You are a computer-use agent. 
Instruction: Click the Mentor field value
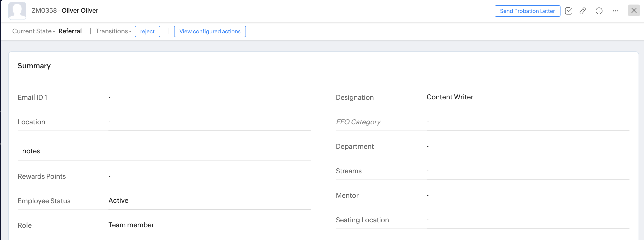[x=428, y=195]
